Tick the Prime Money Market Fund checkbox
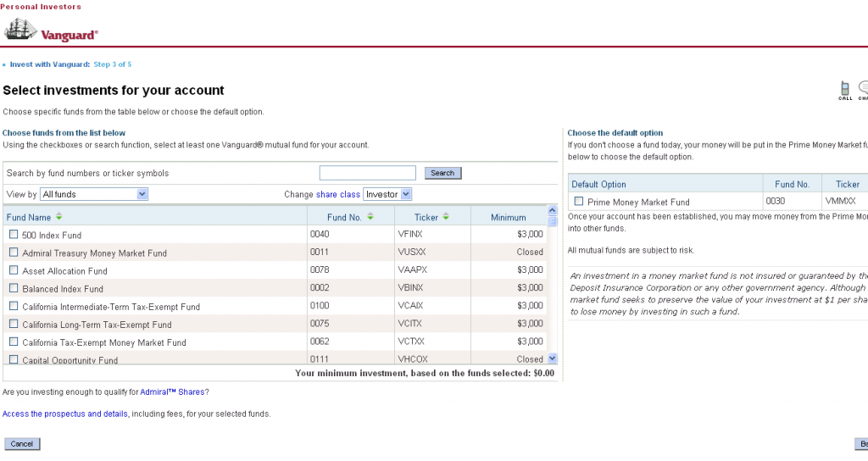Image resolution: width=868 pixels, height=461 pixels. tap(579, 202)
